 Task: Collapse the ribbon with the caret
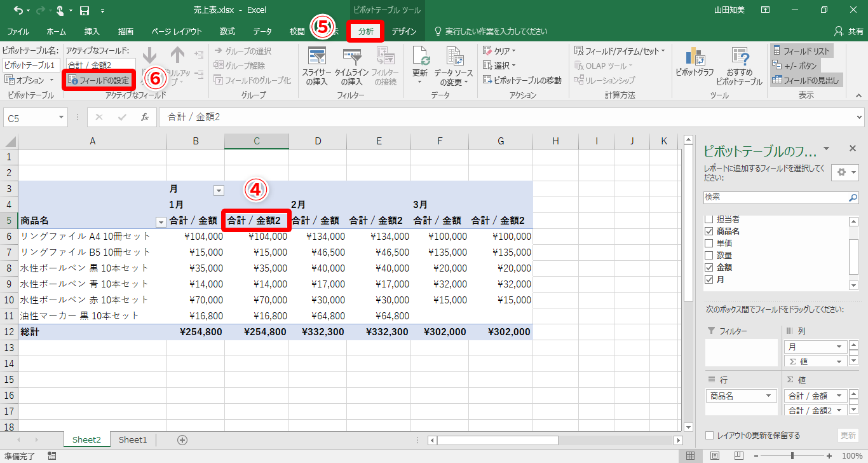[858, 95]
